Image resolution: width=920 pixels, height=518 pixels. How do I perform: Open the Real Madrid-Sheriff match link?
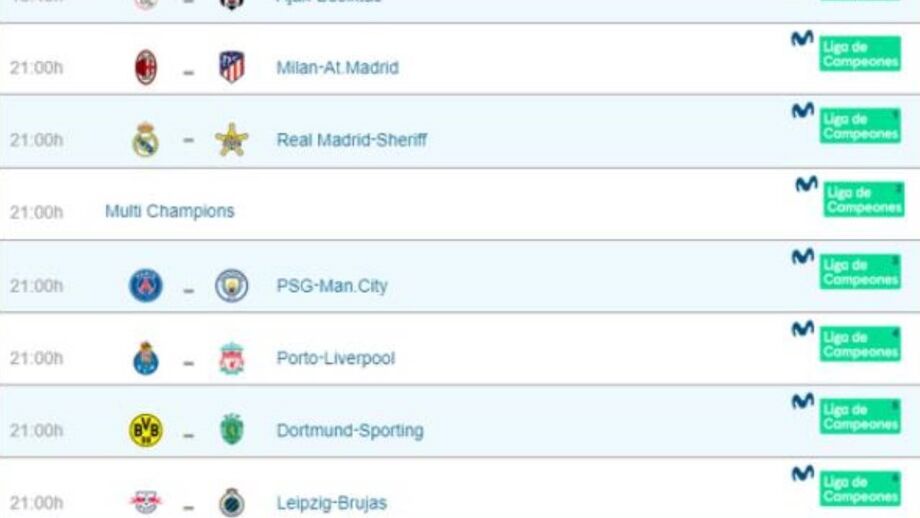tap(351, 140)
